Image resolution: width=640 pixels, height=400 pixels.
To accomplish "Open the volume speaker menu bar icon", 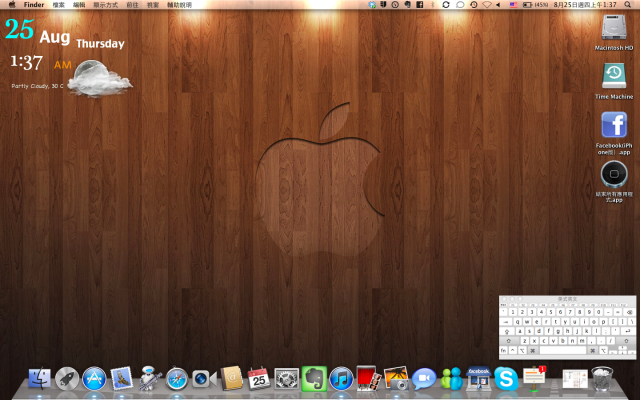I will 498,5.
